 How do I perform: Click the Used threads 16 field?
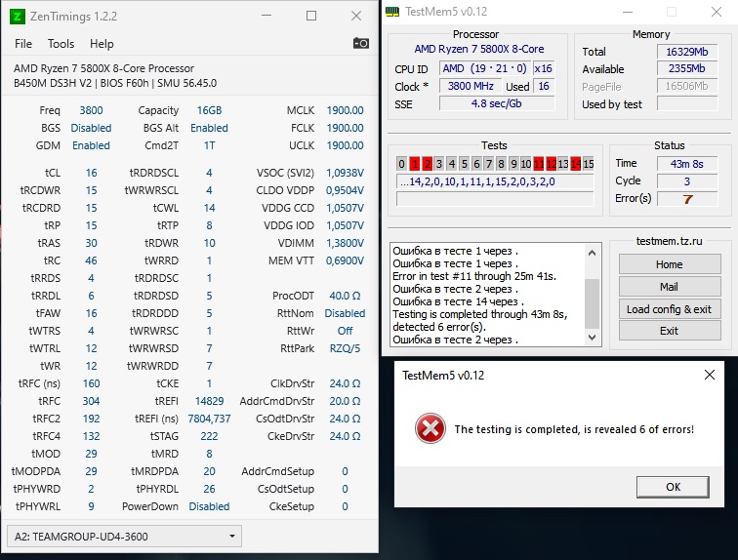tap(544, 86)
